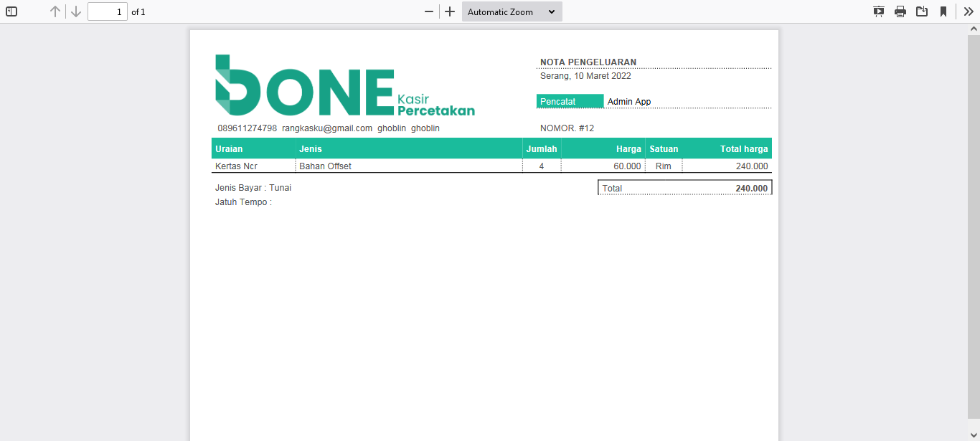This screenshot has width=980, height=441.
Task: Open the Automatic Zoom dropdown
Action: point(512,11)
